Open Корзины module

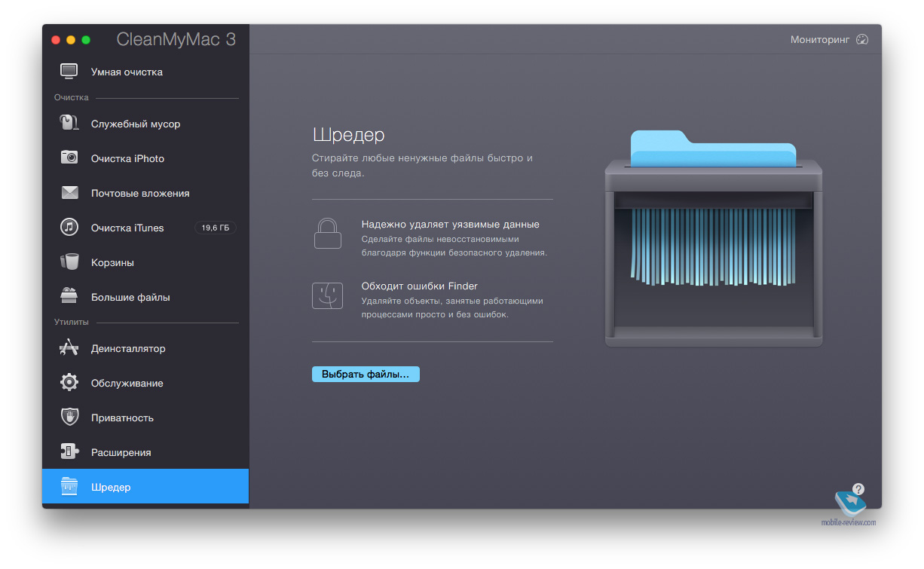click(145, 262)
